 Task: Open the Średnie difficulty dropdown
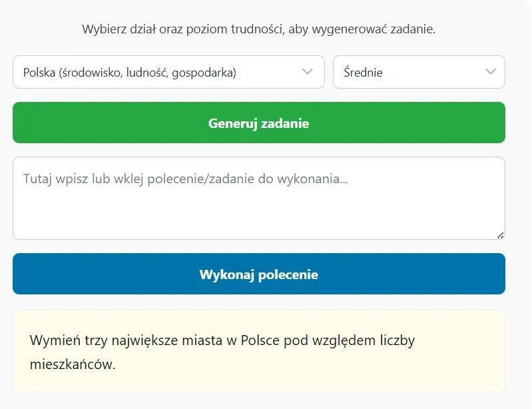click(418, 72)
